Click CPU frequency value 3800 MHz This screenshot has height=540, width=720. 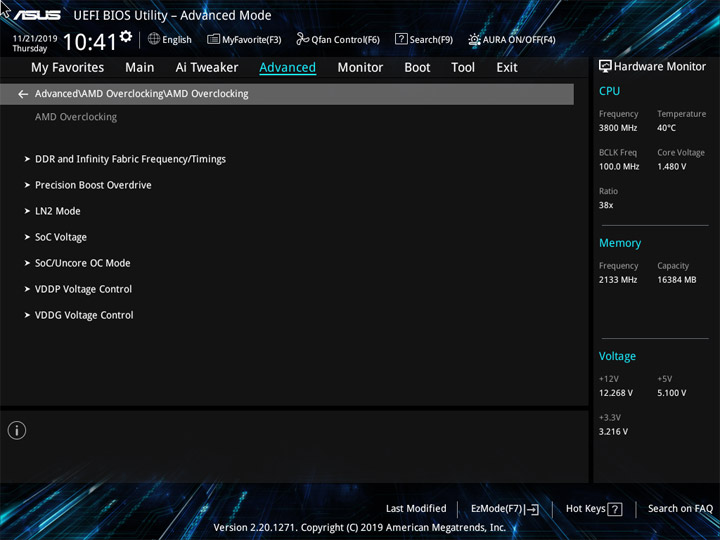click(x=618, y=128)
